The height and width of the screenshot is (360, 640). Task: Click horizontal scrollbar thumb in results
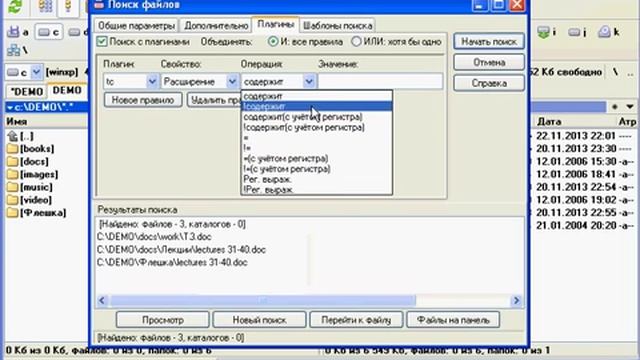point(263,301)
